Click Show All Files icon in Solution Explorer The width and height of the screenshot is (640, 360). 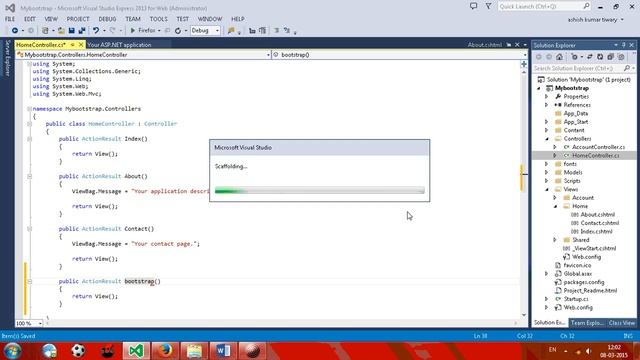[621, 57]
